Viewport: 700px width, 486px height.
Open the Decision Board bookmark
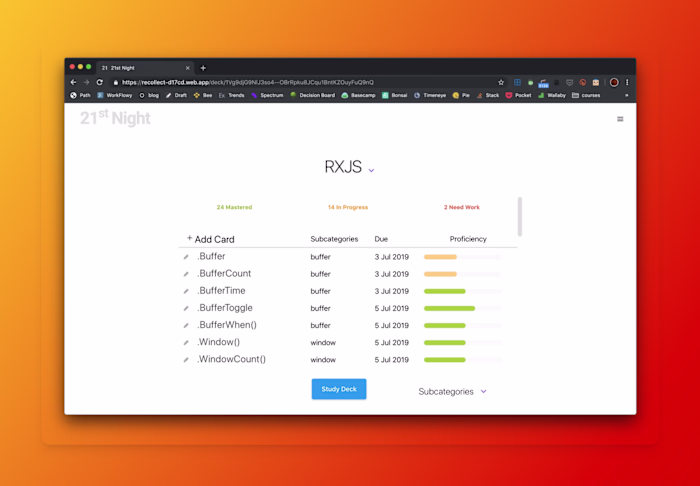pos(312,96)
